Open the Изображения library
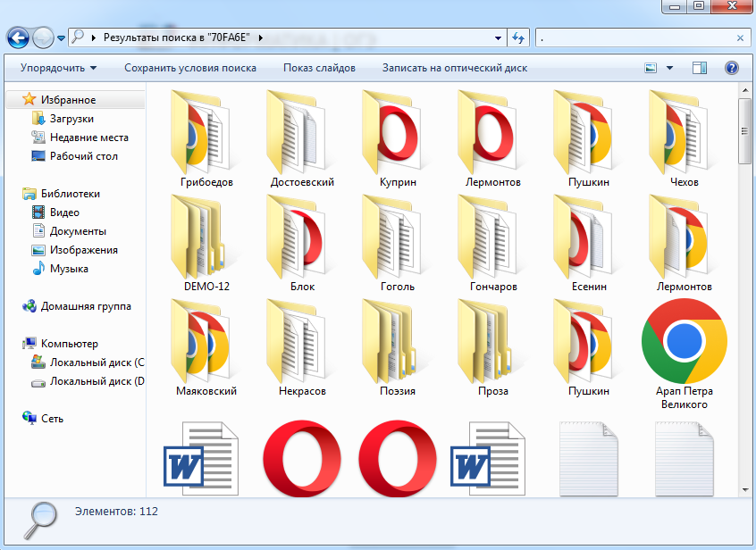Viewport: 756px width, 550px height. [83, 250]
